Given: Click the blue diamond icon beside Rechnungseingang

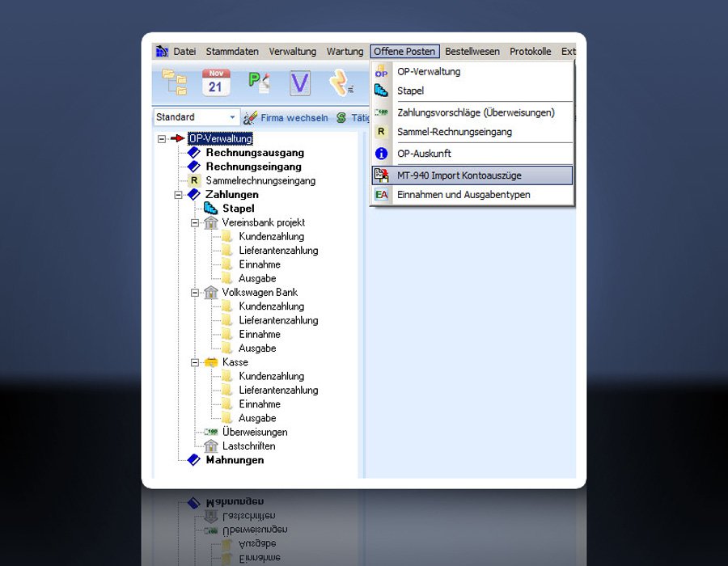Looking at the screenshot, I should [193, 167].
